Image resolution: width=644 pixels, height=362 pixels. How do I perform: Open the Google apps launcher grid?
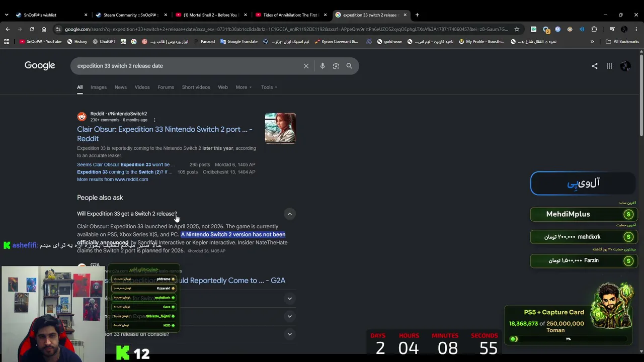coord(609,66)
